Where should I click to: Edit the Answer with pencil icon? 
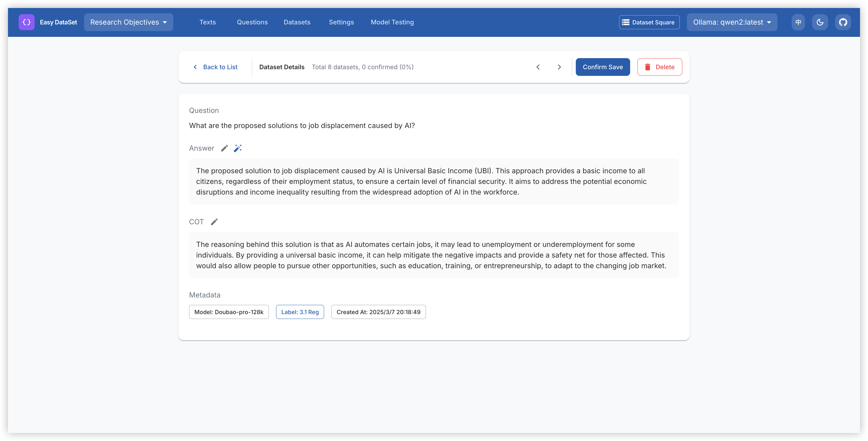click(224, 148)
